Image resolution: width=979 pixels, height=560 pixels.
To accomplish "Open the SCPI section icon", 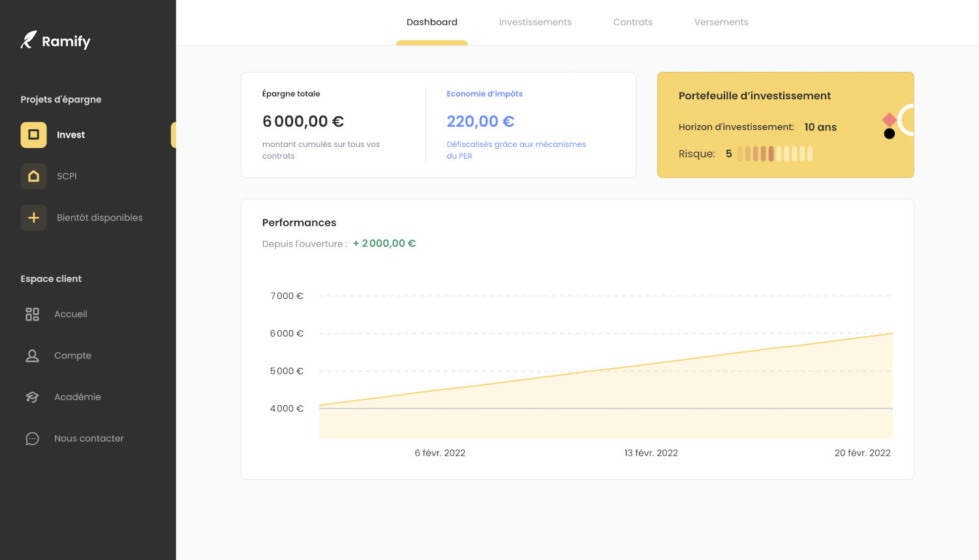I will click(33, 176).
